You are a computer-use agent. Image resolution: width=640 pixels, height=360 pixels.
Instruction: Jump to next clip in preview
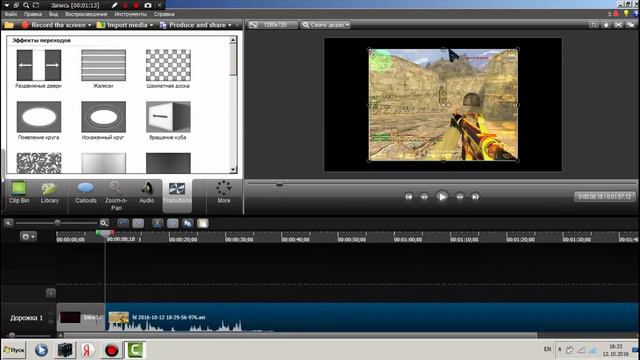475,197
